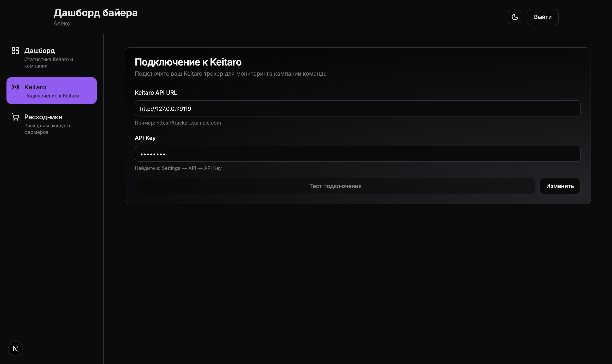Click the Расходники shopping cart icon
Screen dimensions: 612x364
point(15,117)
